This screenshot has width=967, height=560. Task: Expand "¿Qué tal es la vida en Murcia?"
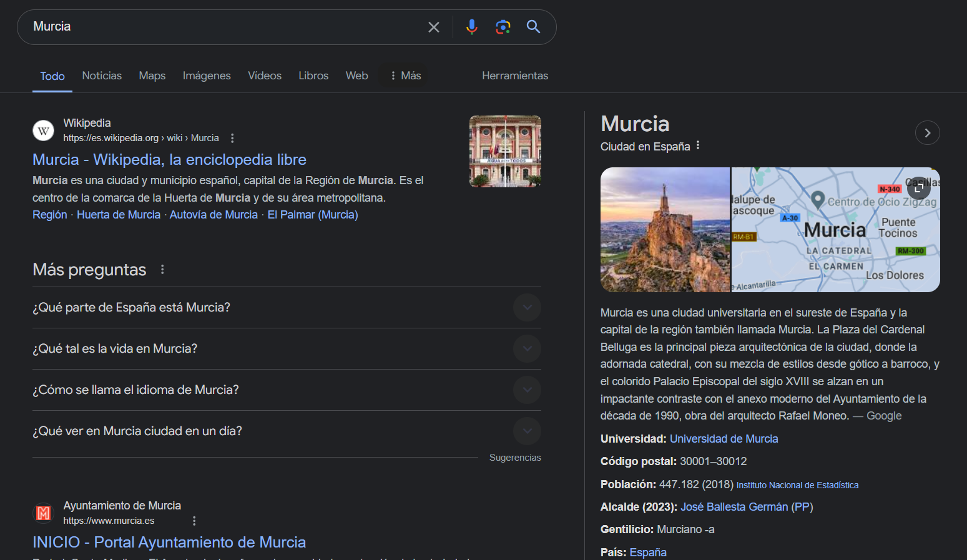[287, 348]
